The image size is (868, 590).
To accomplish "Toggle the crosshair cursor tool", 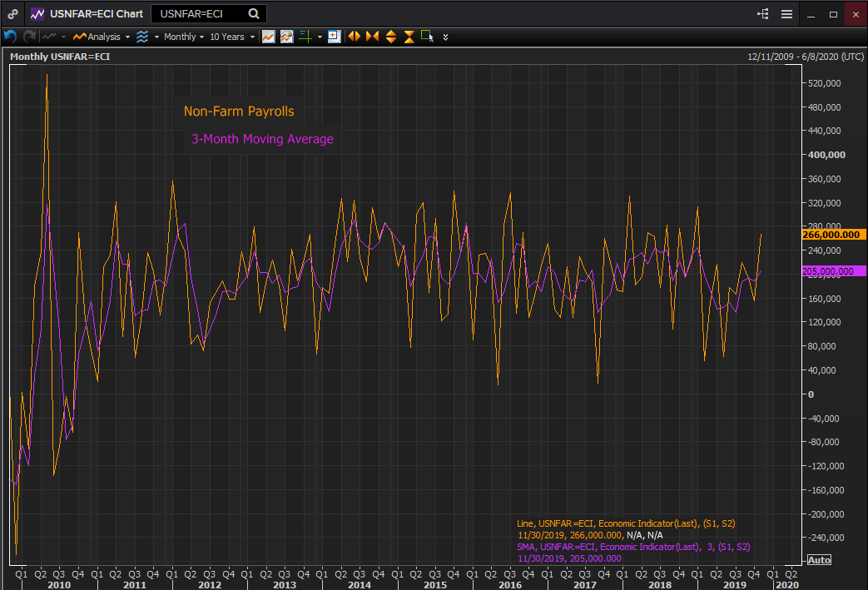I will [305, 37].
